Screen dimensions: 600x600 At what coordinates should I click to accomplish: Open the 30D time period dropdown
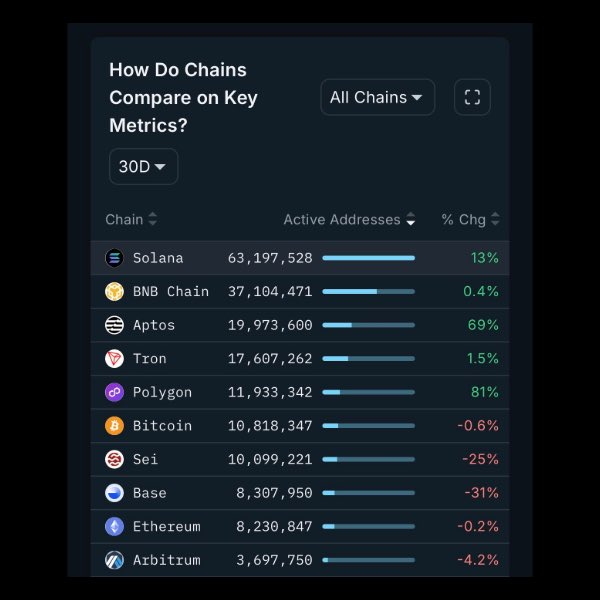(143, 167)
